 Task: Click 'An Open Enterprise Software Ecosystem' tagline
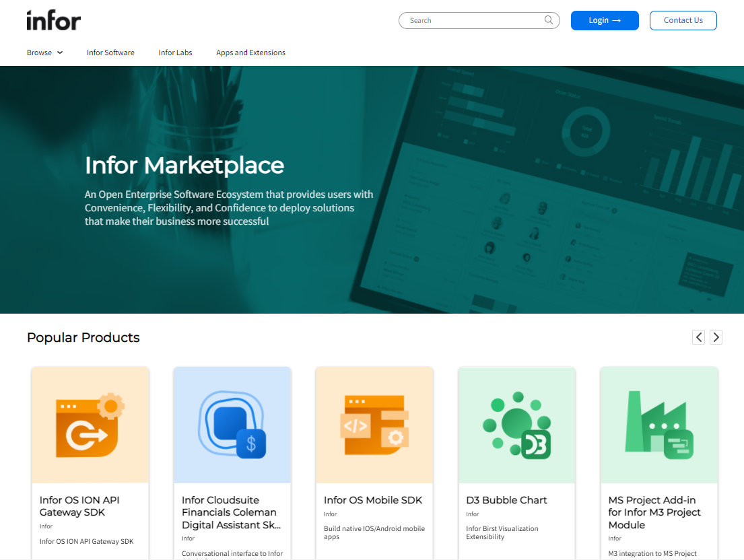229,208
